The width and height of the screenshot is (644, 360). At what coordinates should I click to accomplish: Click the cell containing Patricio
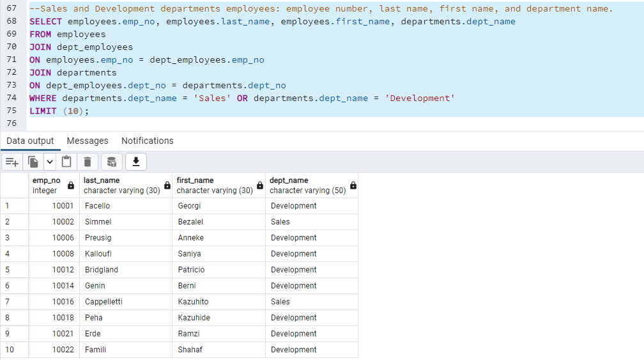(219, 270)
